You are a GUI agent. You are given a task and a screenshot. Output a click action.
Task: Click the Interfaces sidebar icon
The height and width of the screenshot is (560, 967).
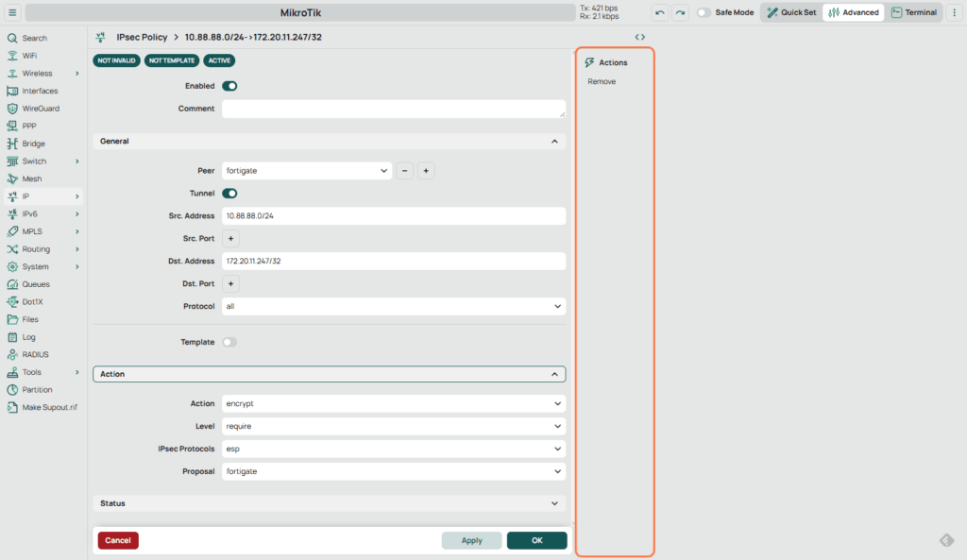[x=12, y=91]
